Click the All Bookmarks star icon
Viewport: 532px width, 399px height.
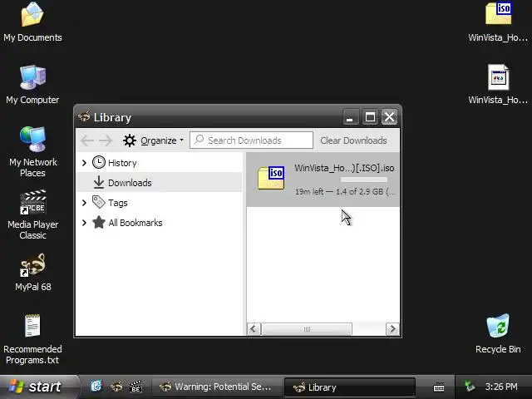tap(99, 223)
